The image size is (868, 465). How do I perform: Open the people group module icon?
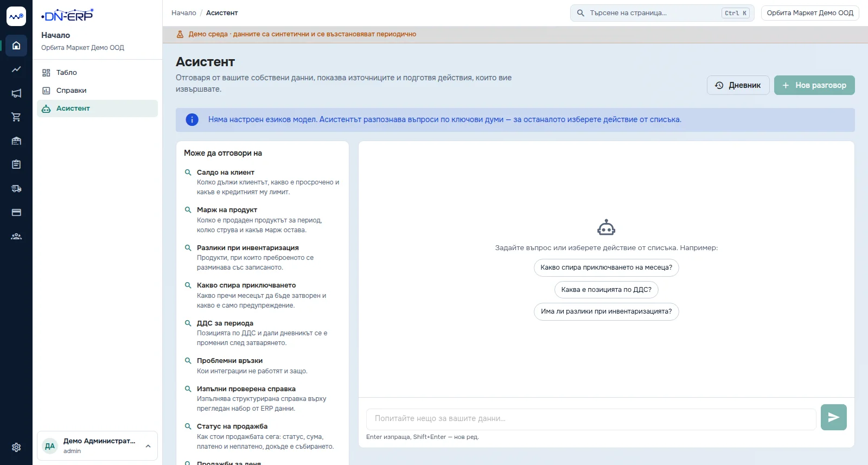point(16,236)
